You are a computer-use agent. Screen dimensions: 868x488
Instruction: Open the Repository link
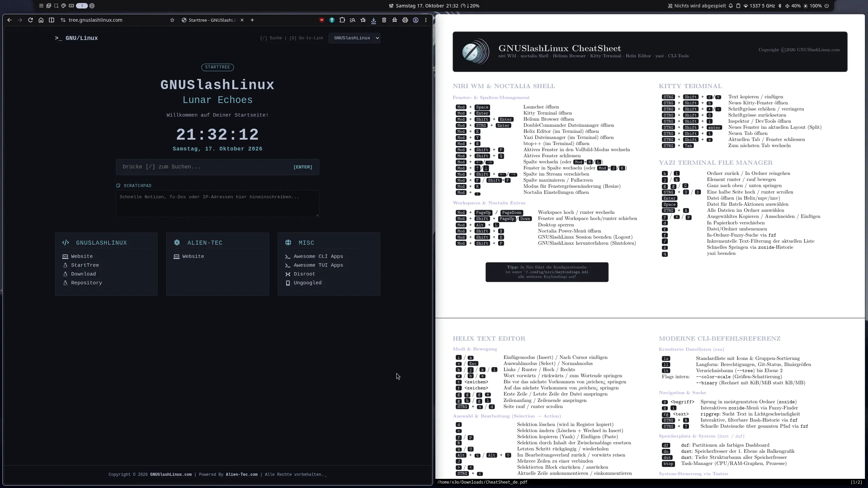pos(86,283)
